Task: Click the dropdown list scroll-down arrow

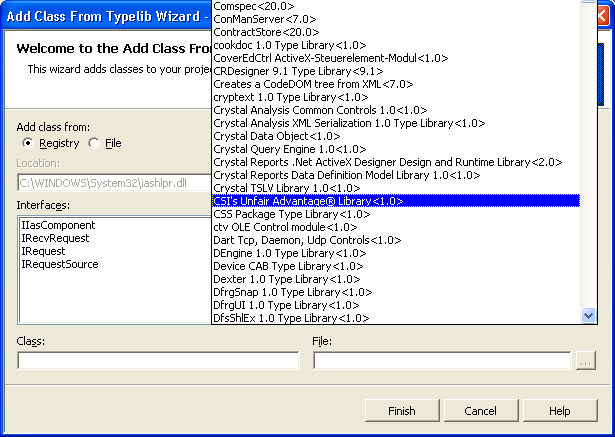Action: click(x=588, y=315)
